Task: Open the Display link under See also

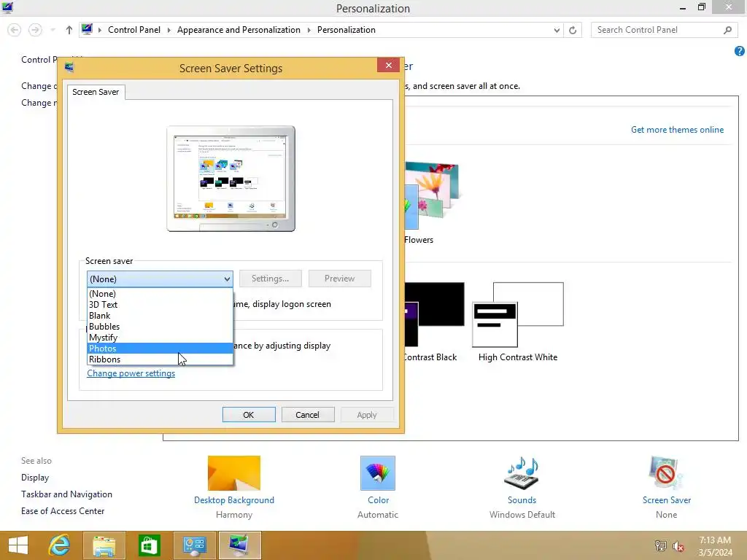Action: click(x=35, y=478)
